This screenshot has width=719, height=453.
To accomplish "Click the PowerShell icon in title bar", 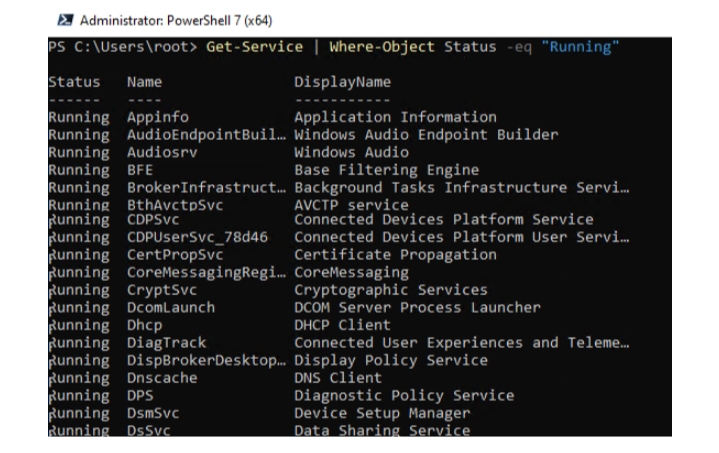I will pos(65,20).
